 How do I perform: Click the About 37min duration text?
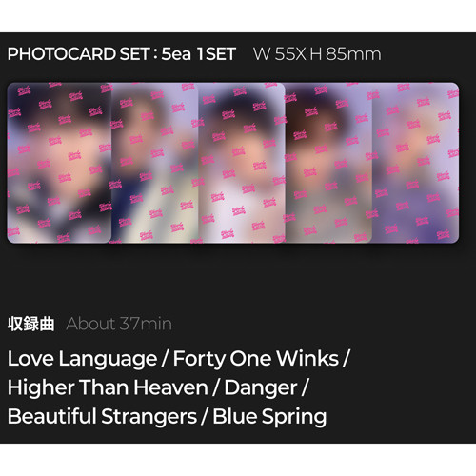coord(119,324)
